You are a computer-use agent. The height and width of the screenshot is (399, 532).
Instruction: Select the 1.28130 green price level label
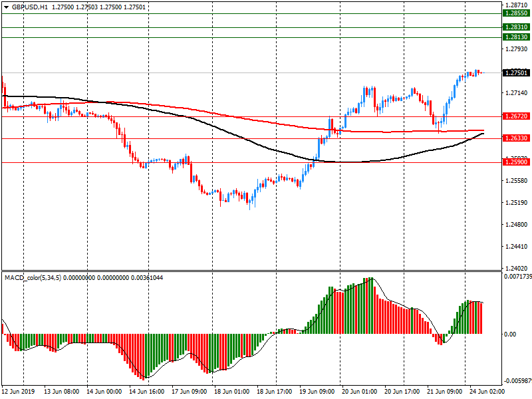(516, 37)
